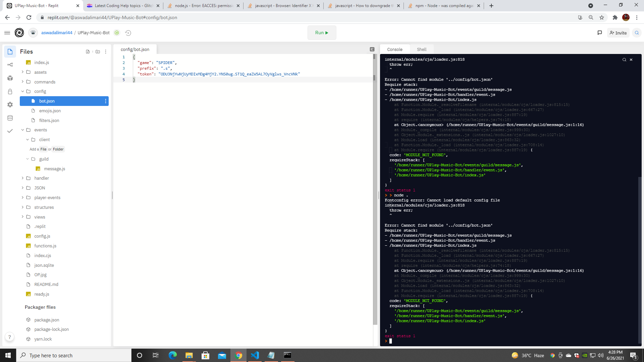The width and height of the screenshot is (644, 362).
Task: Toggle the editor layout icon above code
Action: (x=372, y=49)
